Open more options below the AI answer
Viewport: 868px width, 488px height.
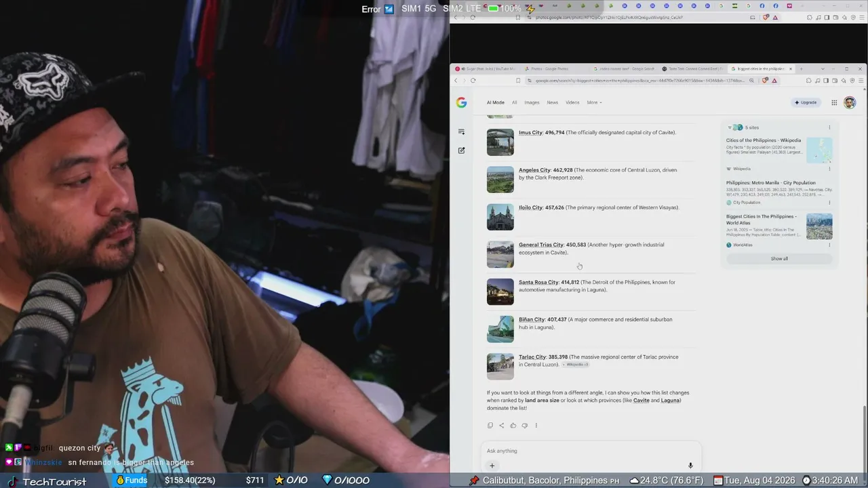tap(536, 426)
